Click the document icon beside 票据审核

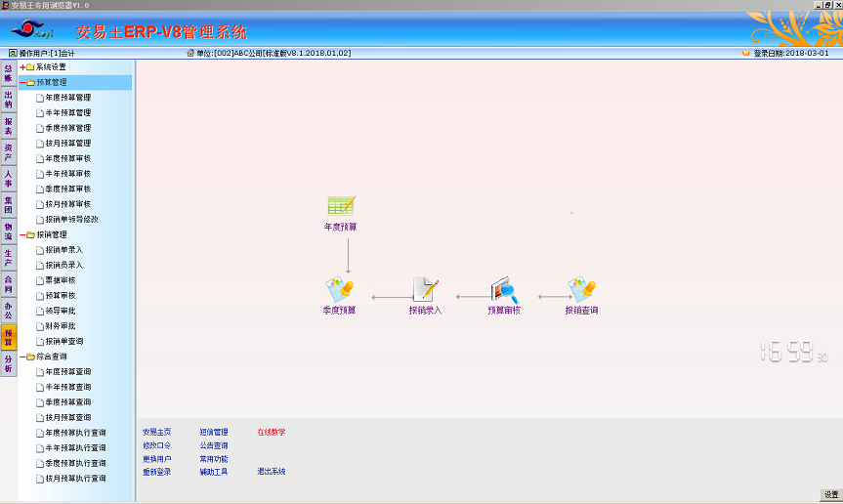point(40,280)
